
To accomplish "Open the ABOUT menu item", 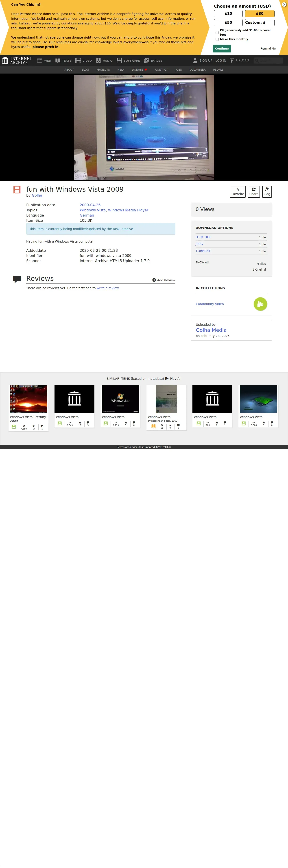I will tap(69, 70).
